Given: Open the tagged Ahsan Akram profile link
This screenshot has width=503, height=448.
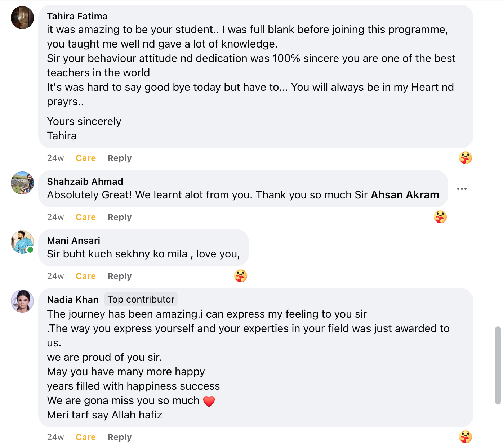Looking at the screenshot, I should click(x=405, y=195).
